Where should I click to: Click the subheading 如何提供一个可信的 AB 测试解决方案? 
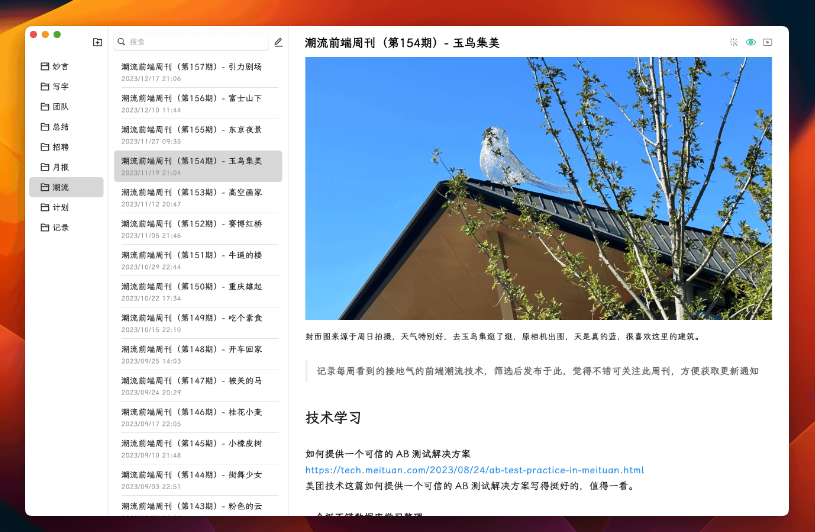click(388, 454)
